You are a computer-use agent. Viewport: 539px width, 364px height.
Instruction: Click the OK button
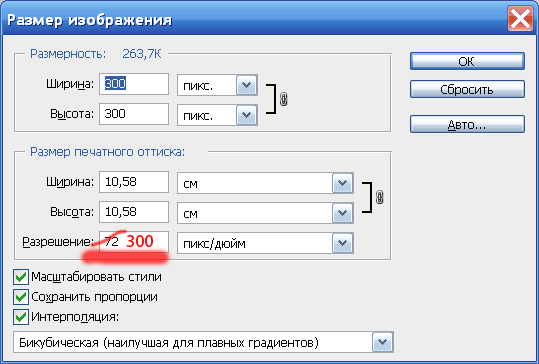(x=467, y=61)
